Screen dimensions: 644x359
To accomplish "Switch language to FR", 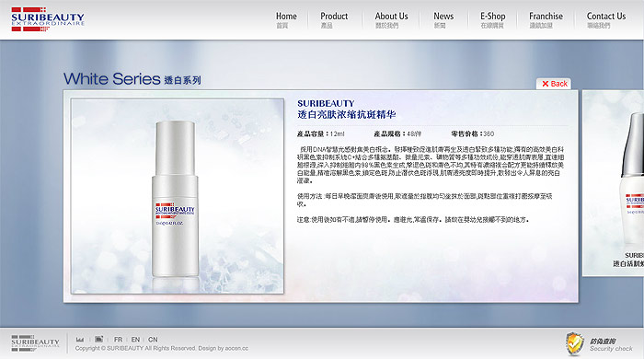I will click(x=119, y=340).
